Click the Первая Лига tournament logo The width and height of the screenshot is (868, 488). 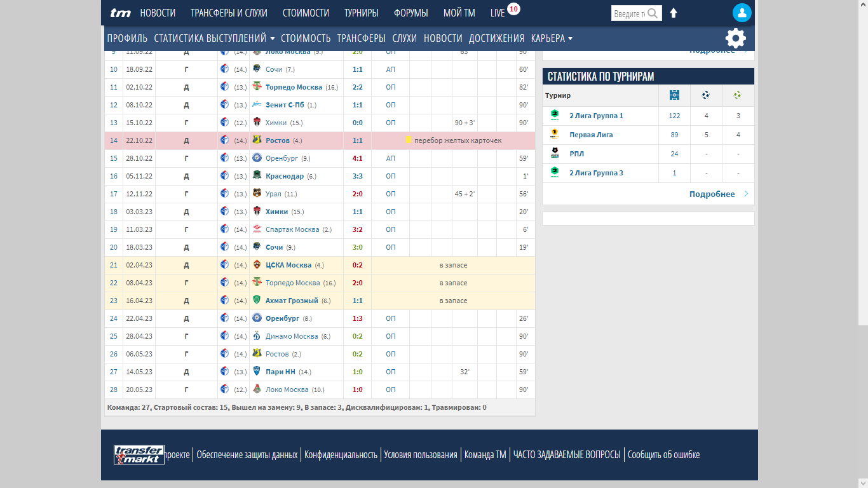click(555, 135)
